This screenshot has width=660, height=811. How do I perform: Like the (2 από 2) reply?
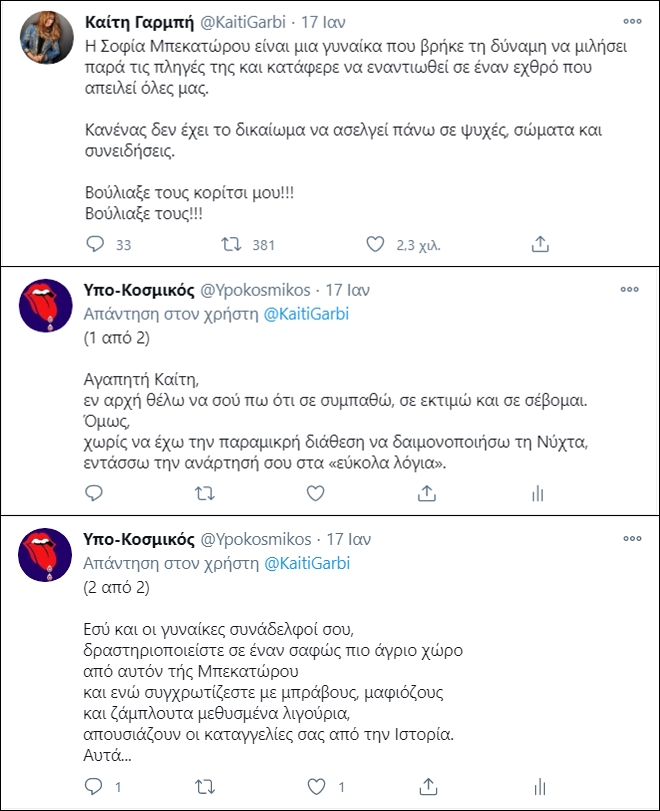pos(315,785)
